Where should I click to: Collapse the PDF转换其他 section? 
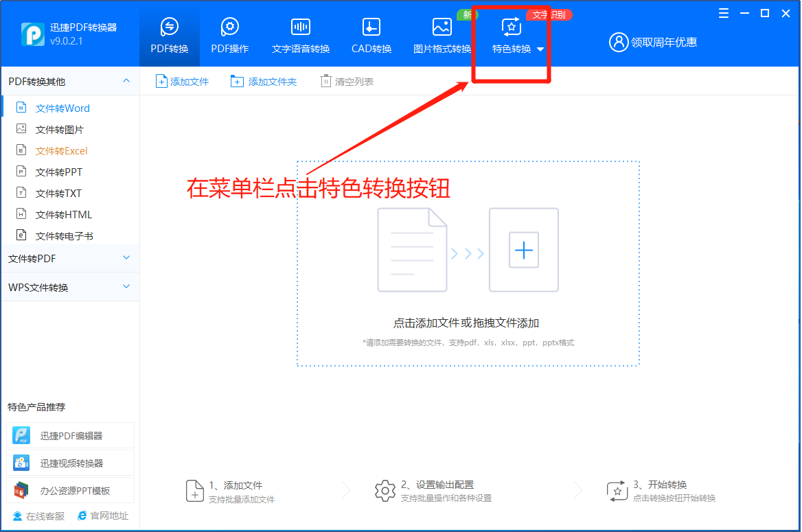[126, 81]
